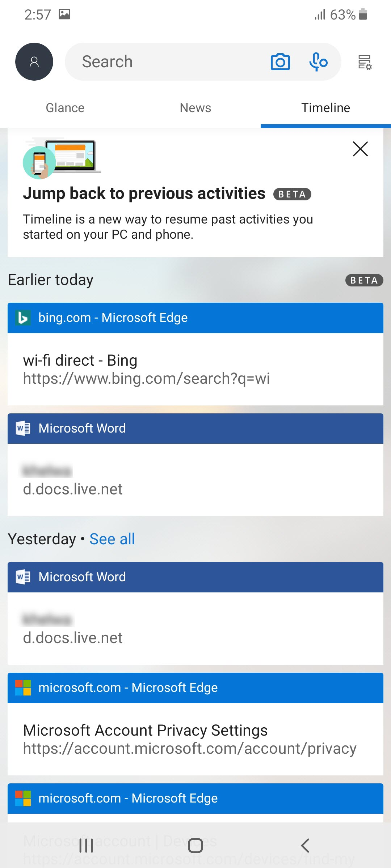Image resolution: width=391 pixels, height=868 pixels.
Task: Open Yesterday's d.docs.live.net Word document
Action: click(195, 629)
